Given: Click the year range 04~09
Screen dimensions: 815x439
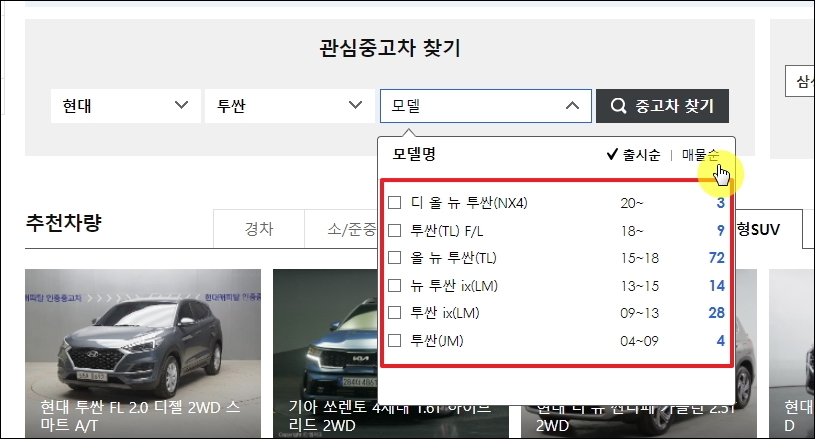Looking at the screenshot, I should click(x=639, y=341).
